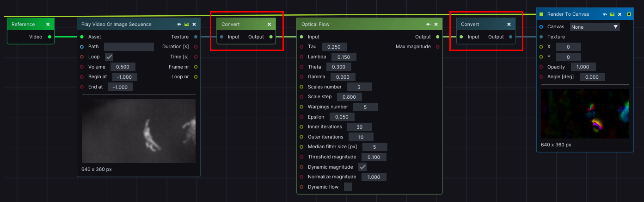The image size is (644, 202).
Task: Click the Video output port on Reference
Action: (x=49, y=37)
